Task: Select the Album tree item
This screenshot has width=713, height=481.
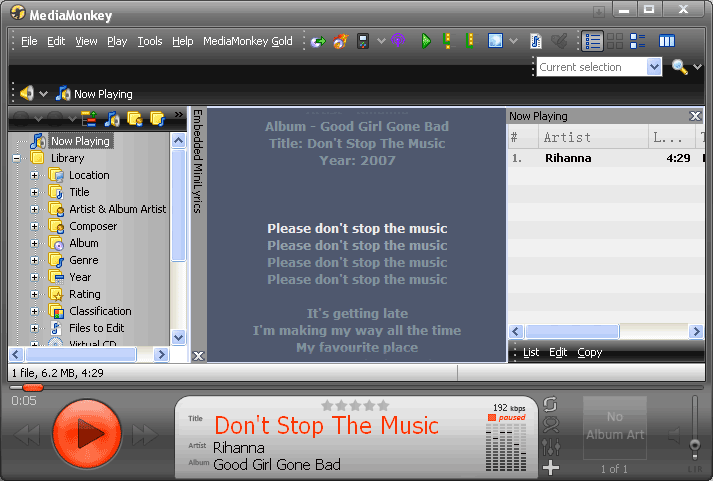Action: pyautogui.click(x=84, y=243)
